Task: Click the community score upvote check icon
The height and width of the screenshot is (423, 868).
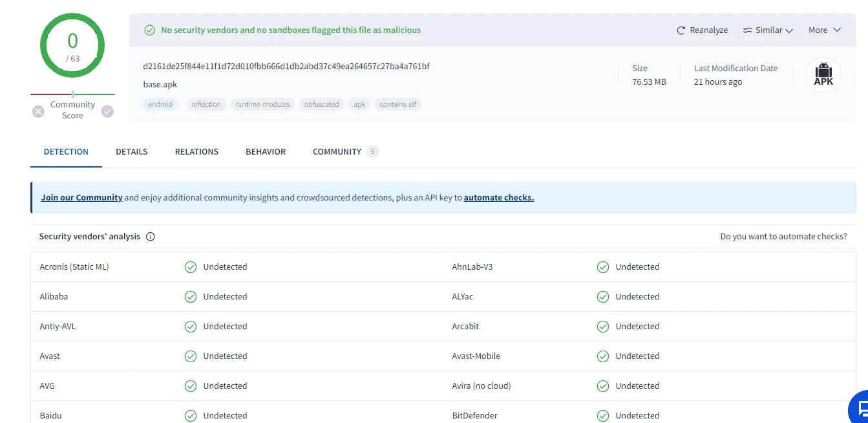Action: 107,111
